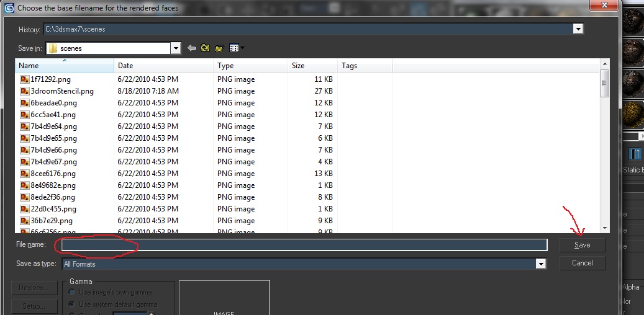644x315 pixels.
Task: Open the View Menu dropdown arrow
Action: pyautogui.click(x=242, y=48)
